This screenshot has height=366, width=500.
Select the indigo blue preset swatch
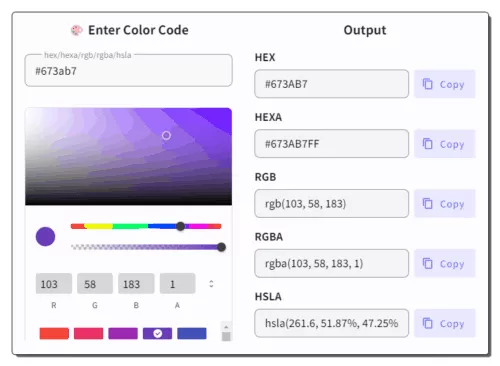click(x=192, y=333)
